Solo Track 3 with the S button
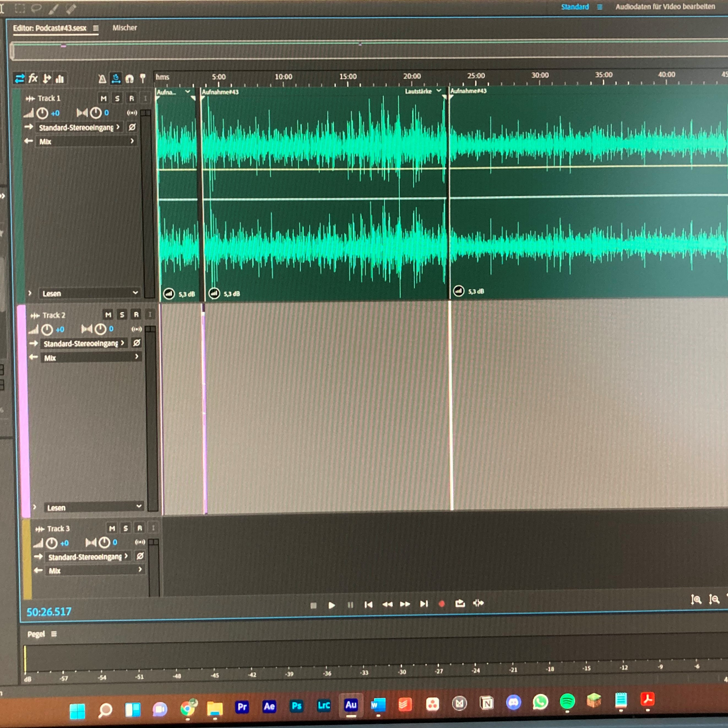Screen dimensions: 728x728 (x=126, y=528)
